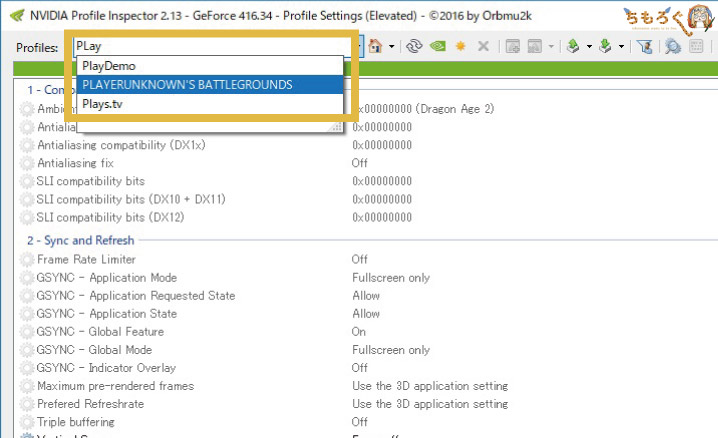Click the Off value for Antialiasing fix

360,163
